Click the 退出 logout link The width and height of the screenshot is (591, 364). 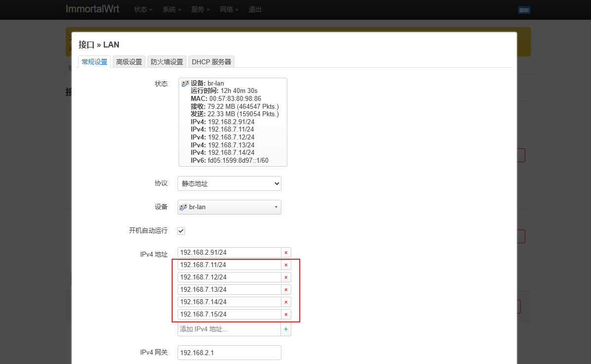255,10
